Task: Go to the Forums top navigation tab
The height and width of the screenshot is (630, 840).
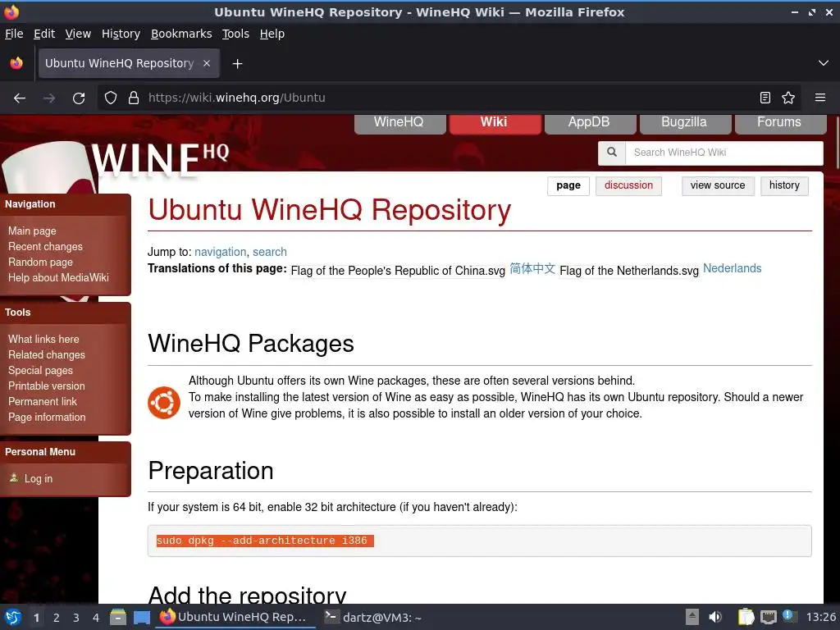Action: click(x=780, y=124)
